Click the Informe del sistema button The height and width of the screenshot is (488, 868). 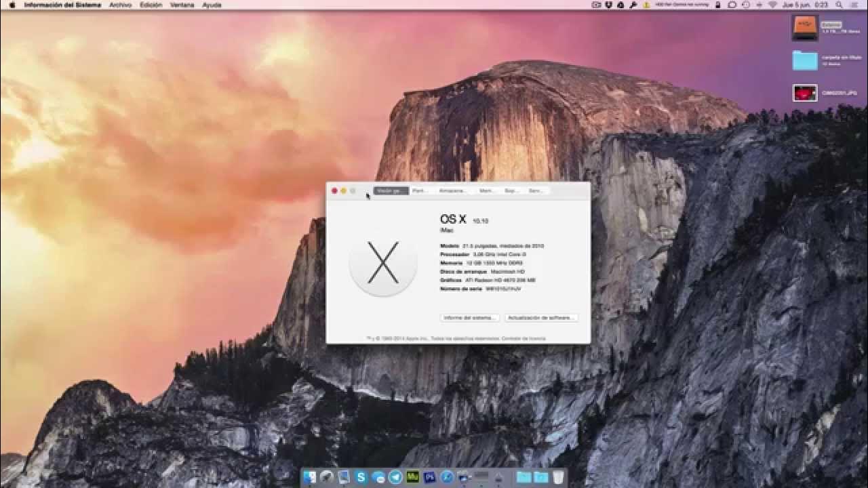tap(470, 317)
